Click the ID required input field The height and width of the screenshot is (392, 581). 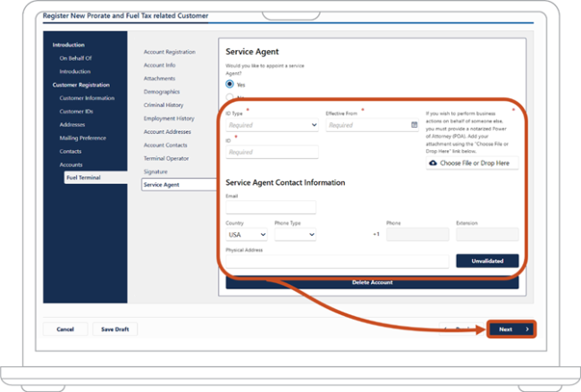coord(272,152)
